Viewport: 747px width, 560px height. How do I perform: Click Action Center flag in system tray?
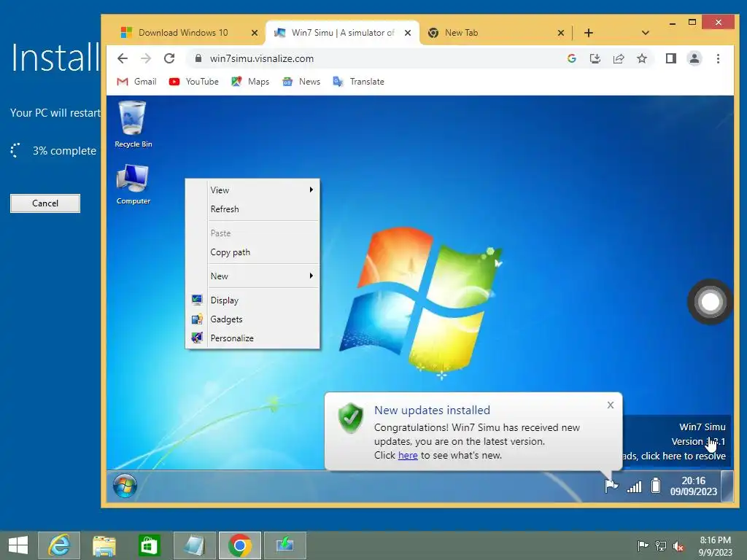(x=643, y=545)
